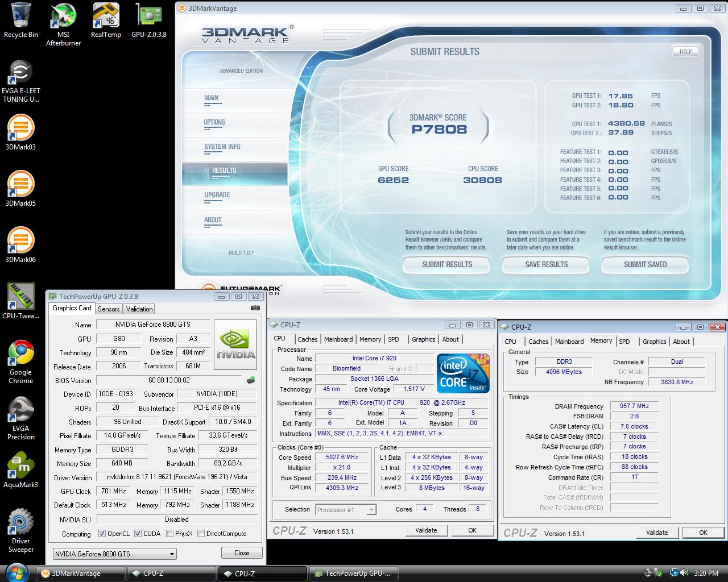Click Core Speed value 5027.6 MHz

tap(342, 458)
